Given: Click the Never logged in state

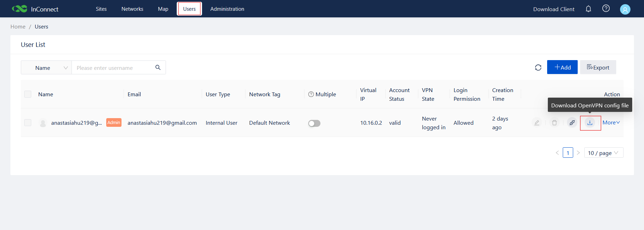Looking at the screenshot, I should click(434, 123).
